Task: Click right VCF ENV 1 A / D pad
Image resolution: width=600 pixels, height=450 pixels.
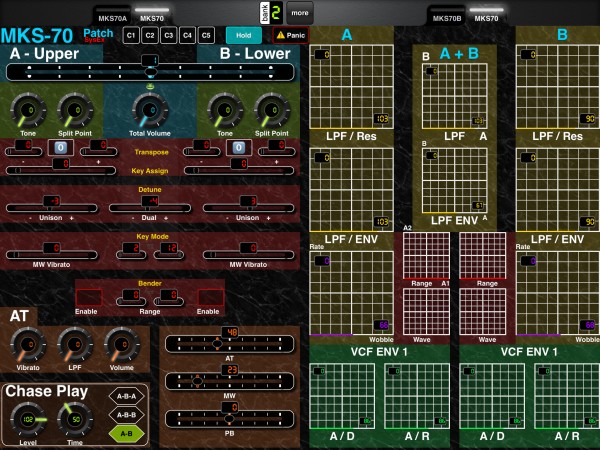Action: point(492,396)
